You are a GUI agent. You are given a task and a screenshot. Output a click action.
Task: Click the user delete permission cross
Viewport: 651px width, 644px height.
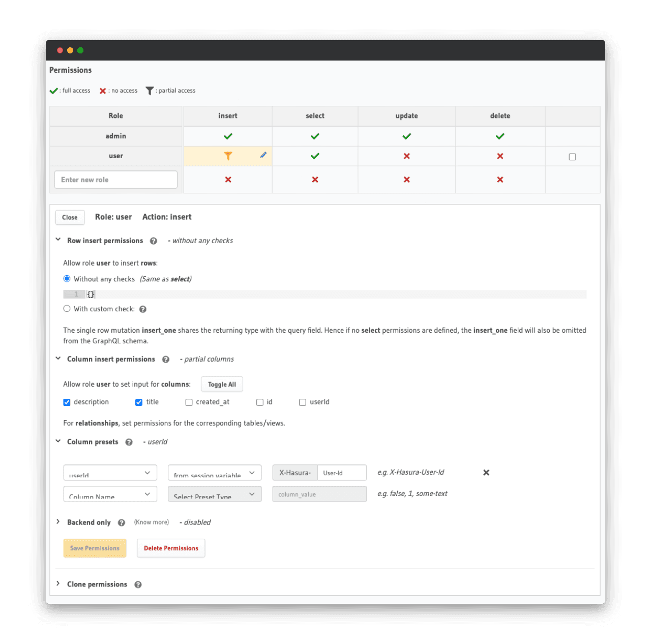(500, 156)
